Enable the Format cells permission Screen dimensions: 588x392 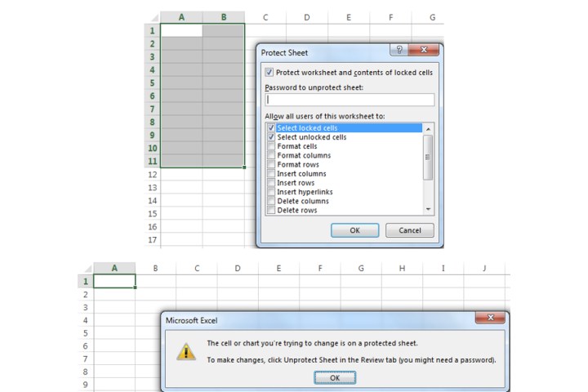click(x=272, y=146)
